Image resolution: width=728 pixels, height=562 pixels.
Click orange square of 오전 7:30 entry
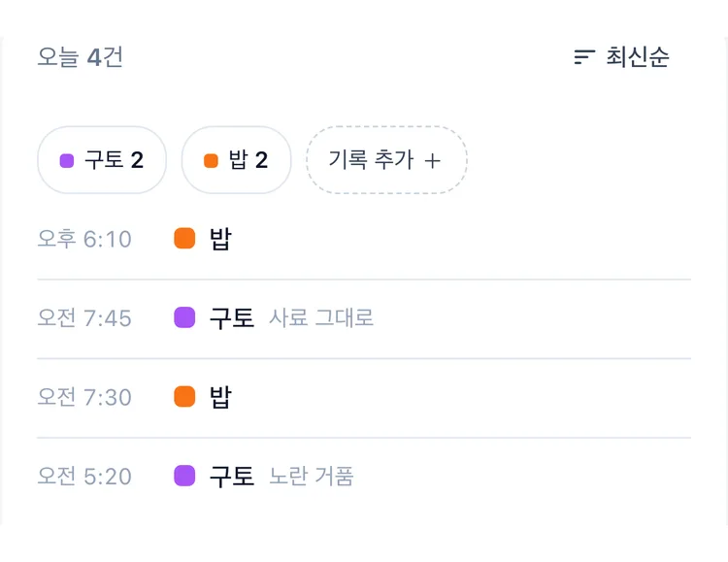pyautogui.click(x=184, y=397)
